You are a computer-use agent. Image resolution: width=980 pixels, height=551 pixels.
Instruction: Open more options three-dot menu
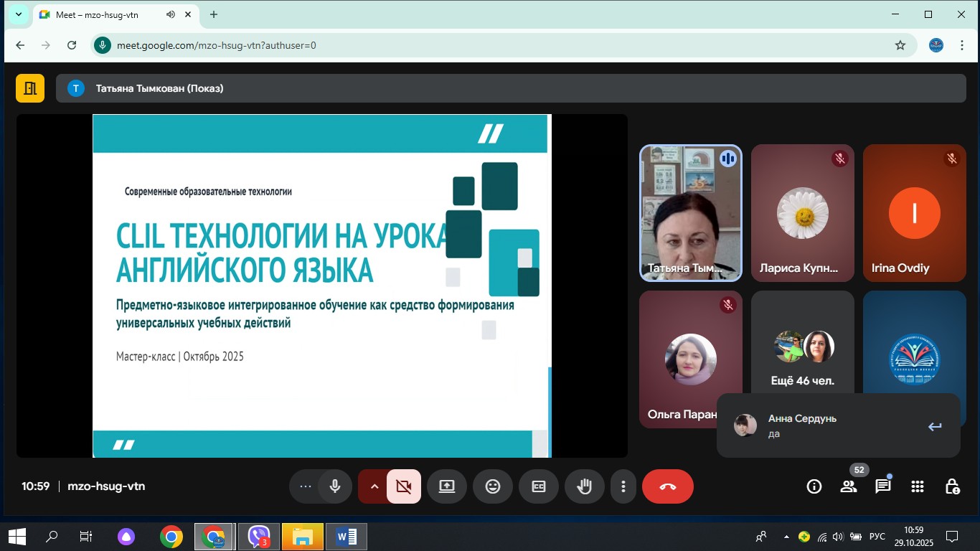(623, 486)
